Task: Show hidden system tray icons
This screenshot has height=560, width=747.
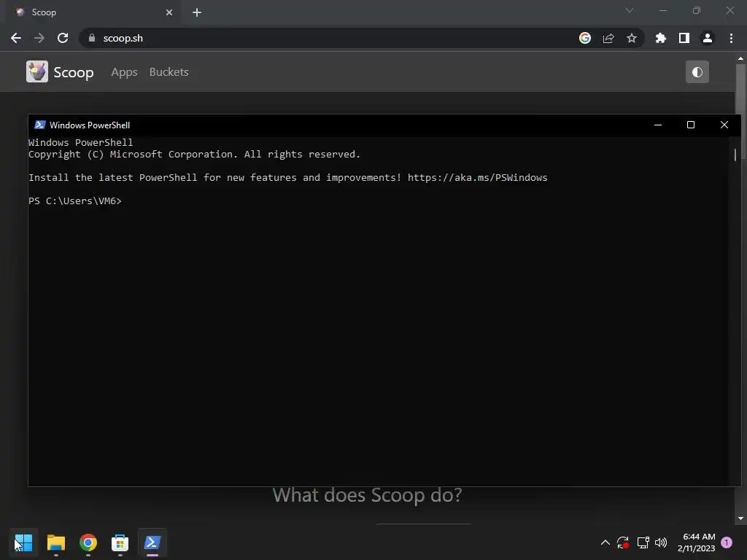Action: pos(605,542)
